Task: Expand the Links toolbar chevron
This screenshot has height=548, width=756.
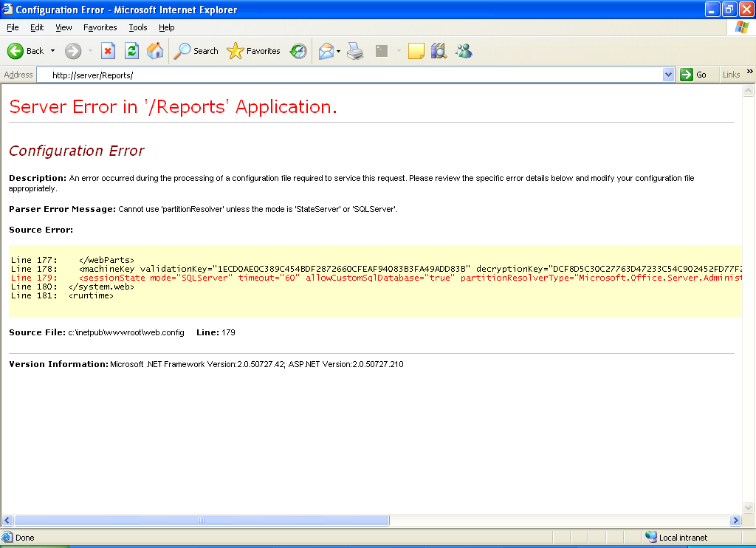Action: pos(750,72)
